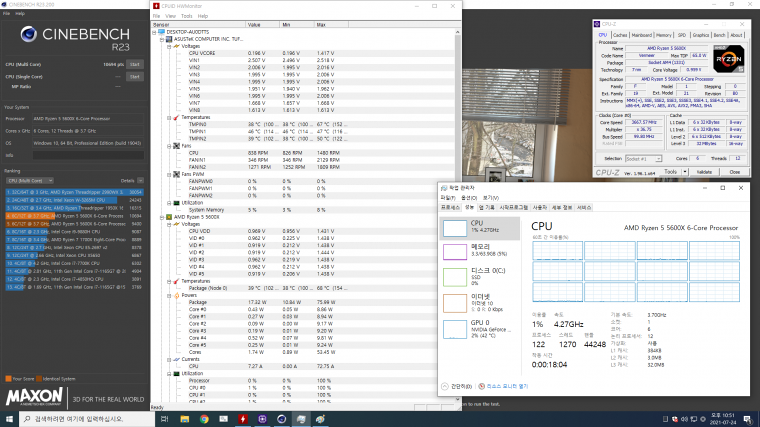This screenshot has height=427, width=760.
Task: Click the Cinebench logo sphere
Action: pos(28,34)
